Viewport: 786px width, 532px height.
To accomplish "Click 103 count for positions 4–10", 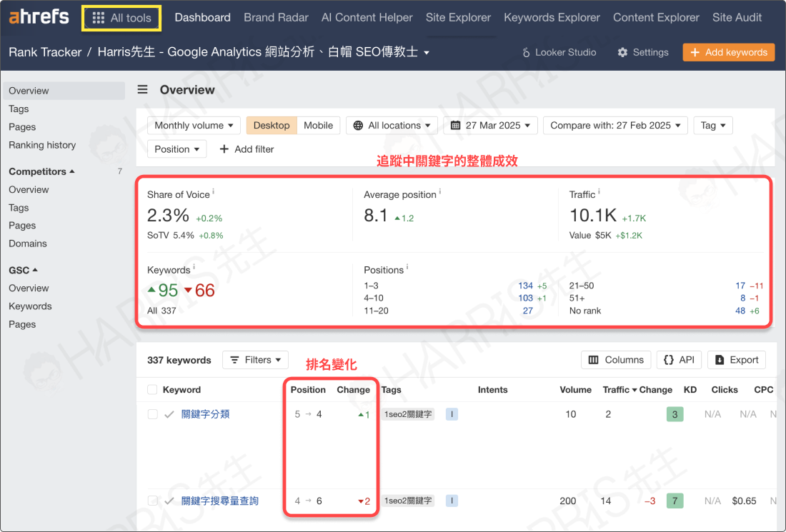I will (525, 298).
